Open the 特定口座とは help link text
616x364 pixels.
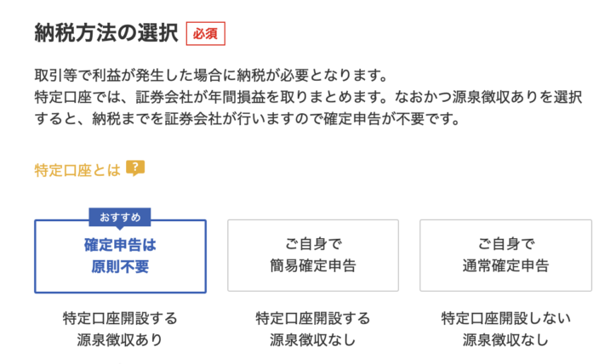click(x=77, y=170)
